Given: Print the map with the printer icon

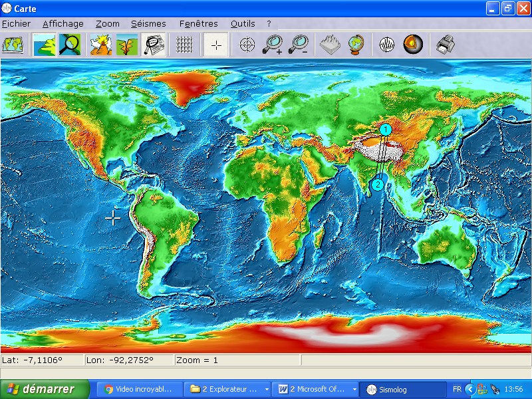Looking at the screenshot, I should click(445, 45).
